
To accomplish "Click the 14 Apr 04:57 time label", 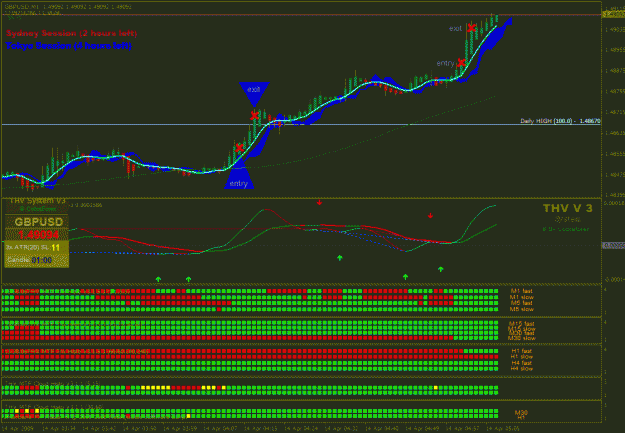I will point(462,429).
